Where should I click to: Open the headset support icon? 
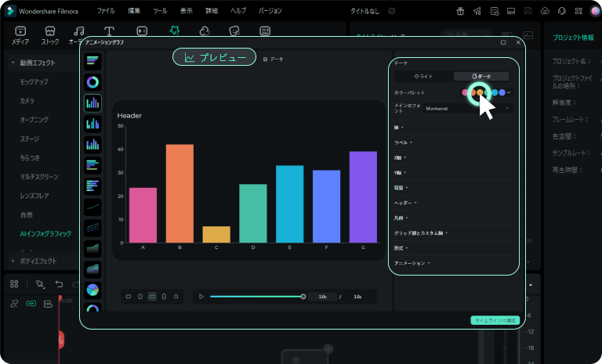coord(561,11)
